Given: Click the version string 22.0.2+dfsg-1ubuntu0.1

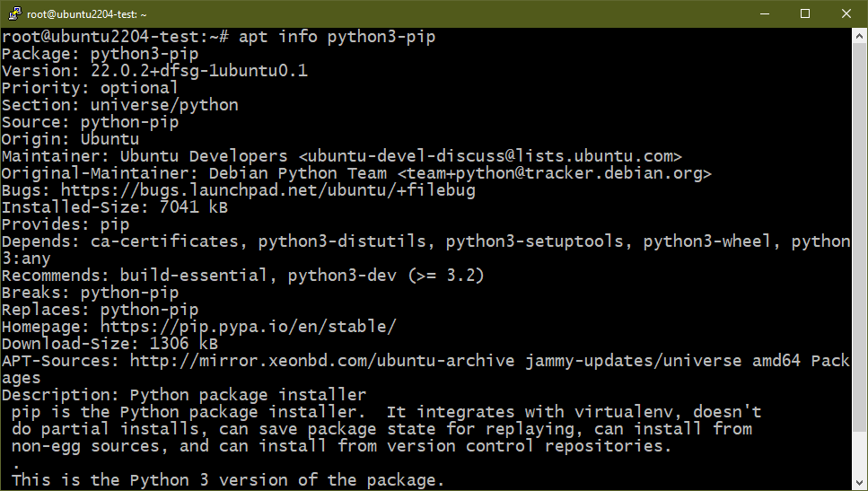Looking at the screenshot, I should pos(199,71).
